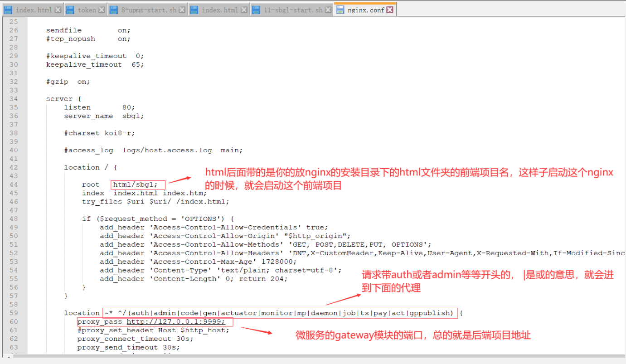Click the disk icon on 11-sbgl-start.sh tab
This screenshot has width=626, height=364.
(257, 10)
